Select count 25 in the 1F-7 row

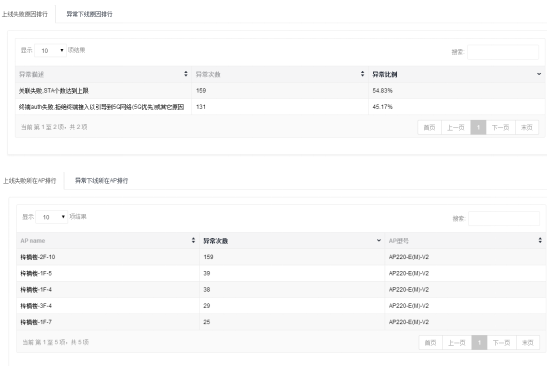click(x=207, y=322)
